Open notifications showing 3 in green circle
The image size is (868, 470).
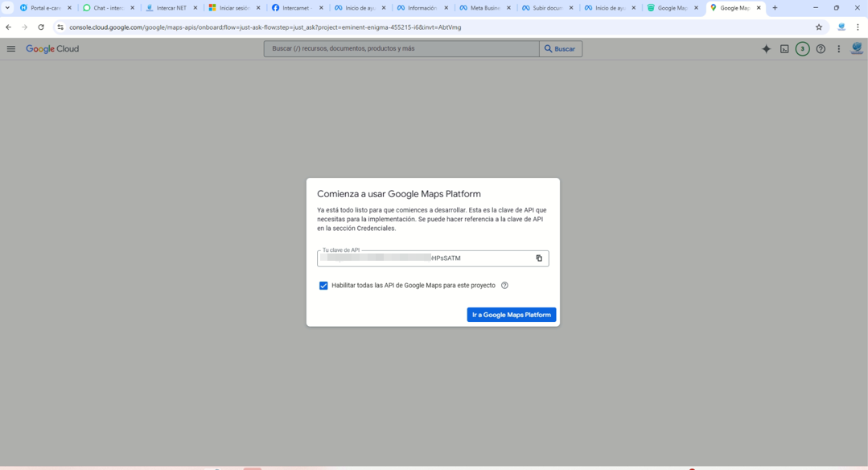(802, 49)
